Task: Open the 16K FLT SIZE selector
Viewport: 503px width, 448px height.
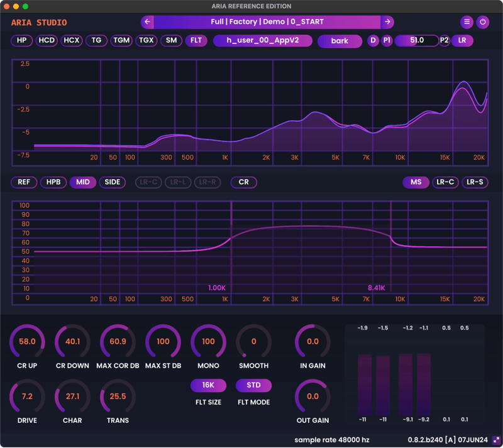Action: click(208, 385)
